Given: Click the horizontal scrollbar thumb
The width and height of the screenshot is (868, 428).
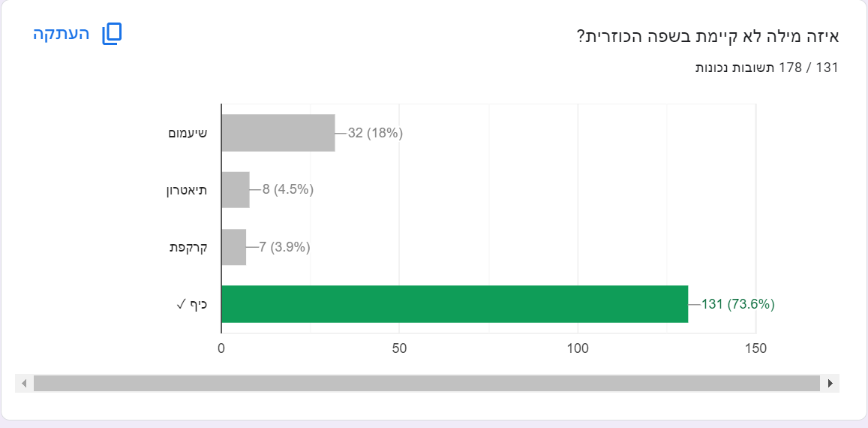Looking at the screenshot, I should (426, 384).
